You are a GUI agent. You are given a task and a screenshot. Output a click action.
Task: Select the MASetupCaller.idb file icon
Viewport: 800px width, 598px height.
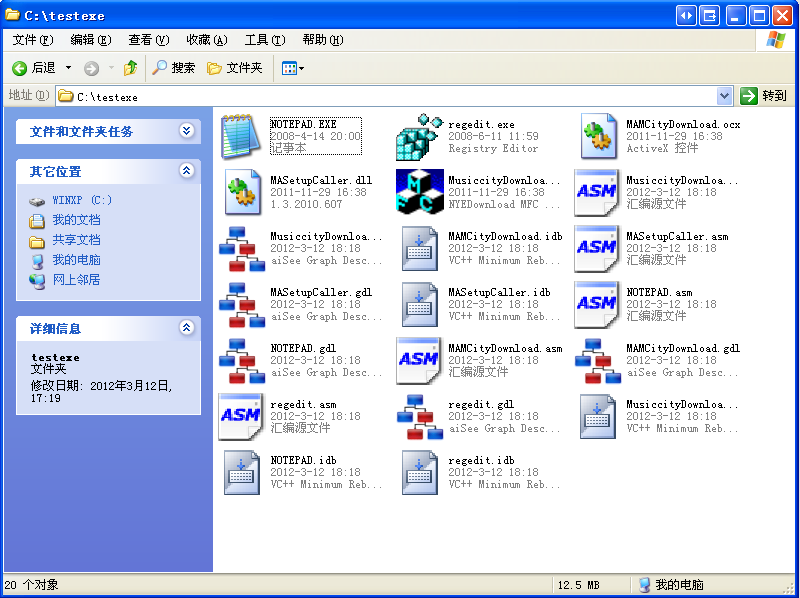[419, 305]
